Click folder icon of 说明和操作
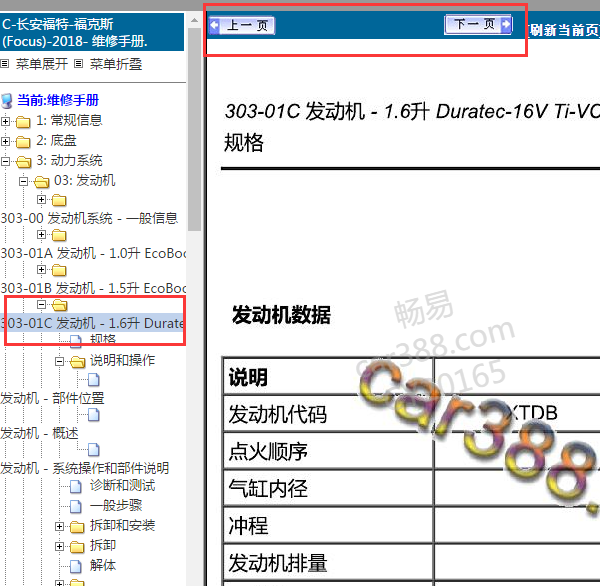The image size is (600, 586). coord(78,361)
